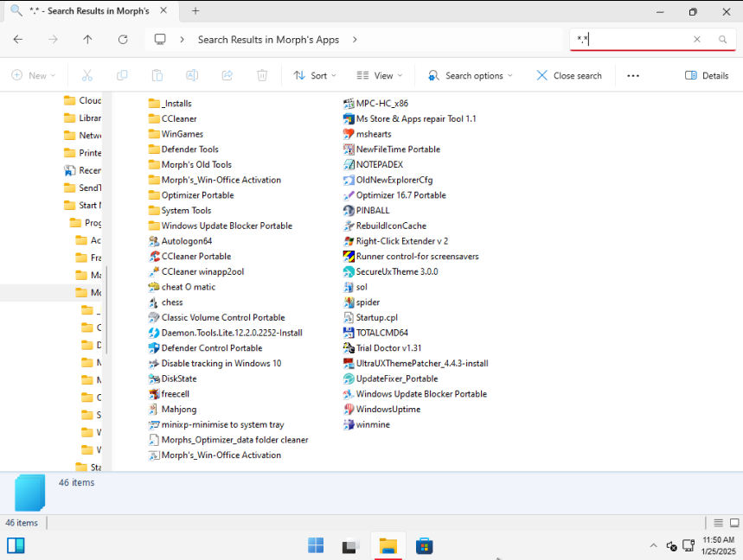Run the search with the magnifier button
This screenshot has height=560, width=743.
click(722, 39)
